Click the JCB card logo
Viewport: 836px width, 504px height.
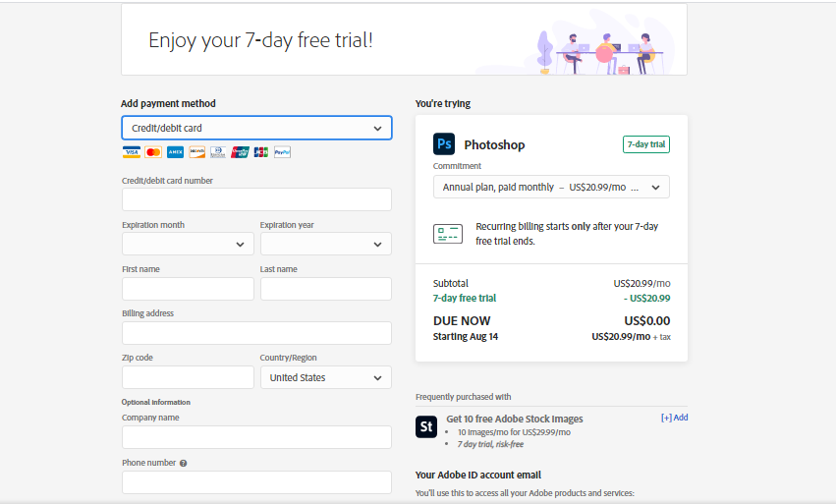coord(261,152)
